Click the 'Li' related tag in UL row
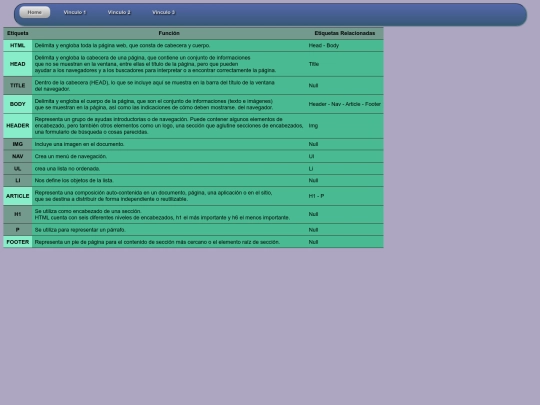 point(311,169)
